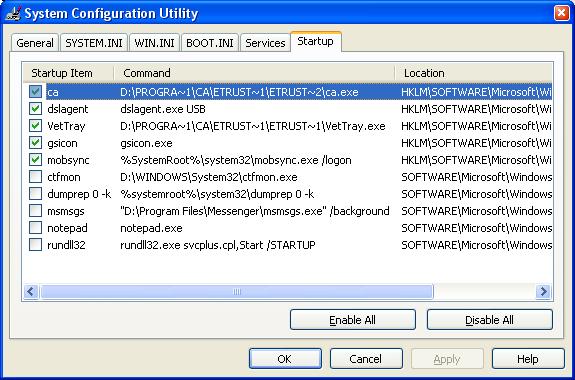The width and height of the screenshot is (575, 380).
Task: Select the 'rundll32' item name
Action: point(66,245)
